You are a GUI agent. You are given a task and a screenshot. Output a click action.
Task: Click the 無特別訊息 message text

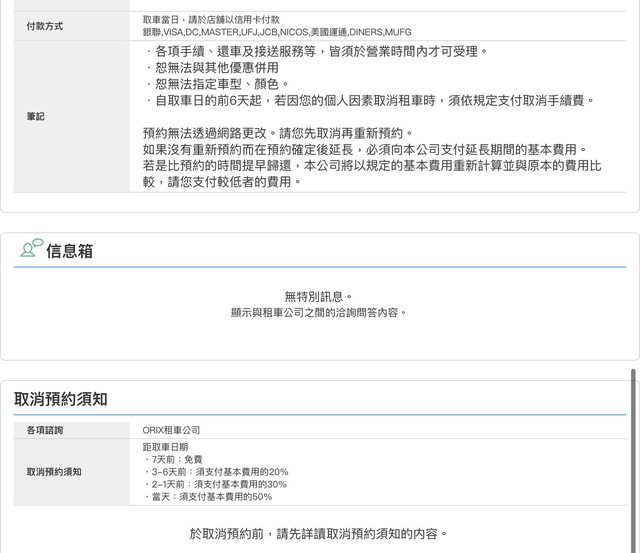coord(319,296)
